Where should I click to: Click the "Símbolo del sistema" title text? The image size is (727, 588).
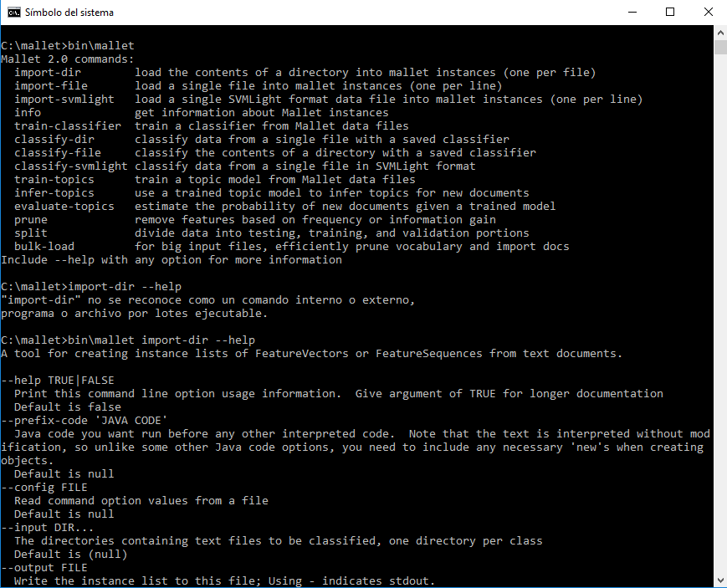tap(69, 13)
